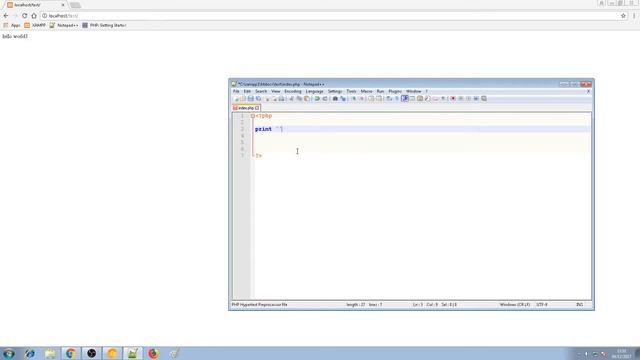The height and width of the screenshot is (360, 640).
Task: Open Internet Explorer from the taskbar
Action: [x=29, y=353]
